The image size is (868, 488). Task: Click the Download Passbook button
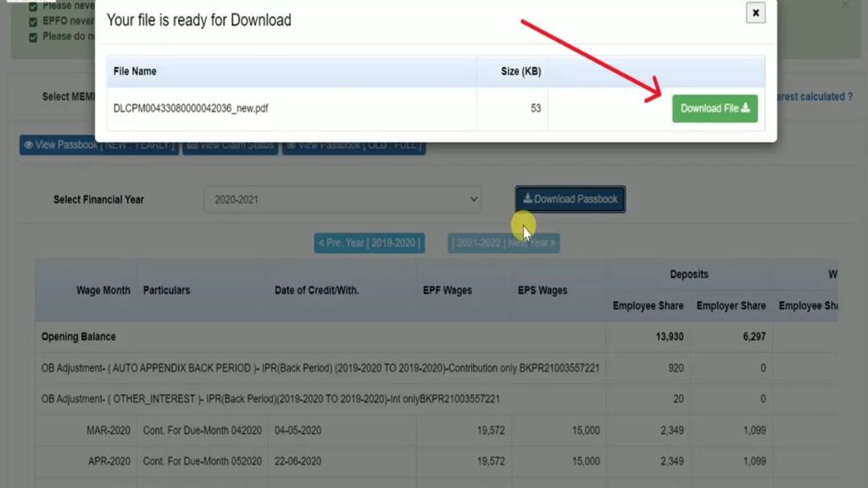point(570,199)
